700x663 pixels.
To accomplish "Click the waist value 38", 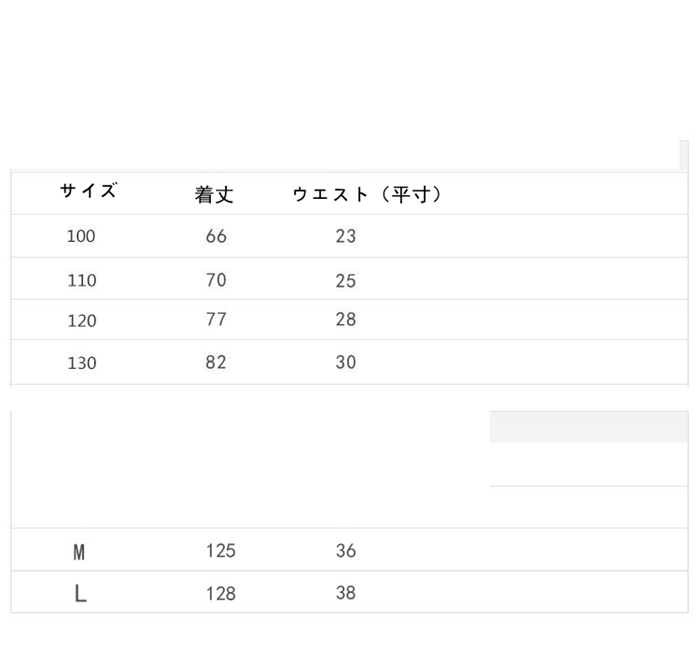I will coord(346,593).
